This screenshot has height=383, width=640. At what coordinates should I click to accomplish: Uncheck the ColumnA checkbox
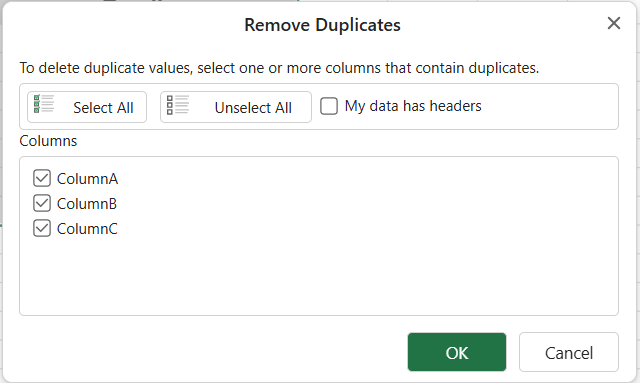click(x=42, y=178)
